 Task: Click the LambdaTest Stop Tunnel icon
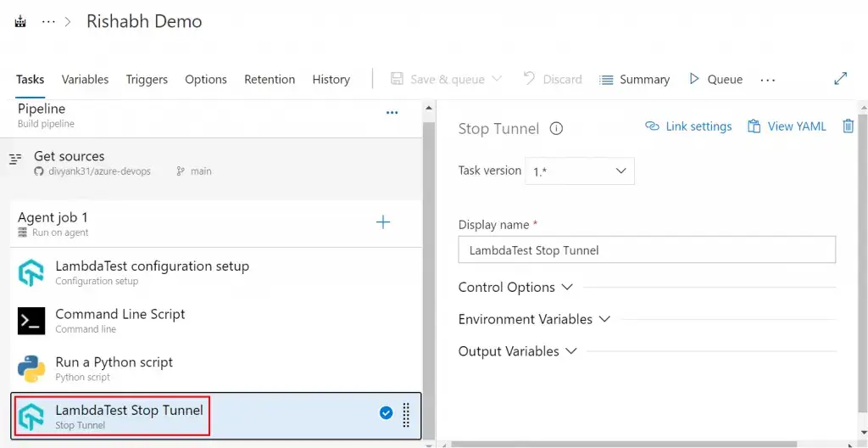[31, 417]
